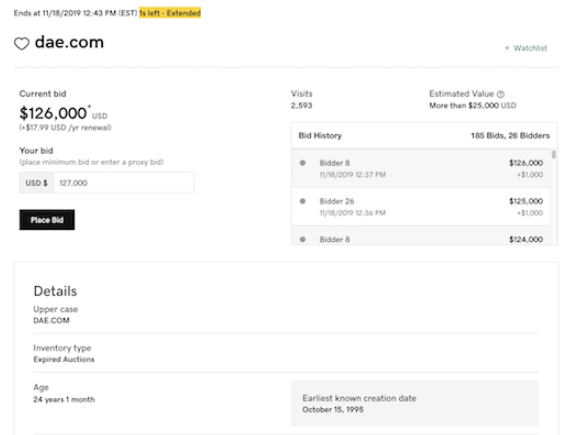Click the Earliest known creation date box
Image resolution: width=573 pixels, height=435 pixels.
[x=415, y=403]
